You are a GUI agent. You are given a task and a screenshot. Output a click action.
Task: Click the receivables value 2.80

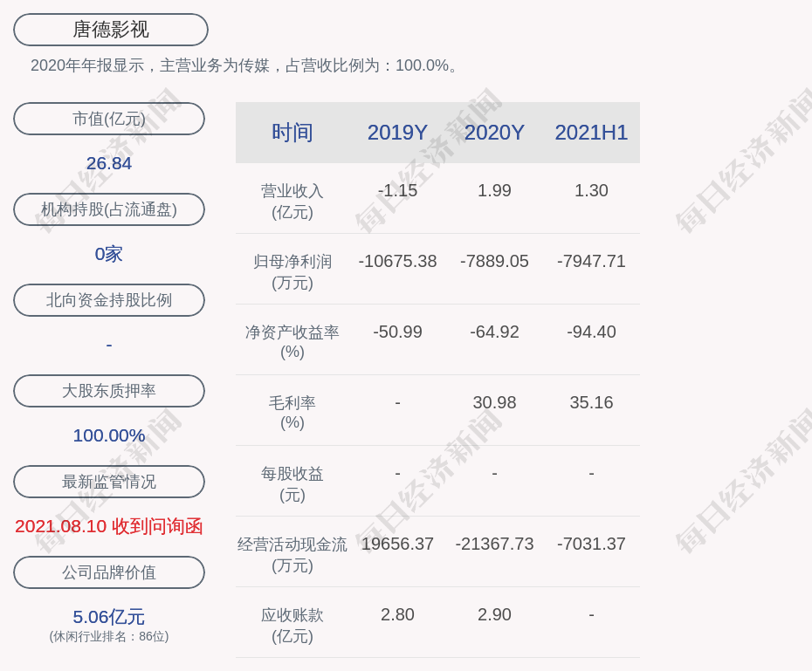[x=397, y=614]
